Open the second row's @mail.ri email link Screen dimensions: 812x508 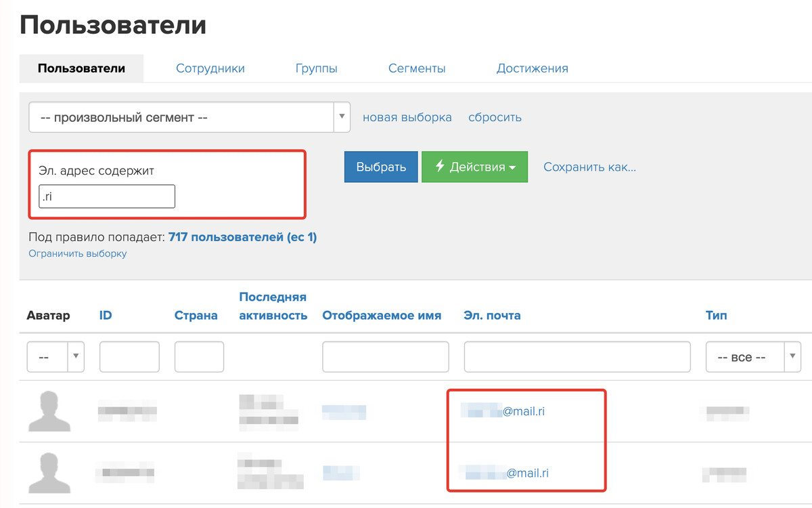[504, 473]
